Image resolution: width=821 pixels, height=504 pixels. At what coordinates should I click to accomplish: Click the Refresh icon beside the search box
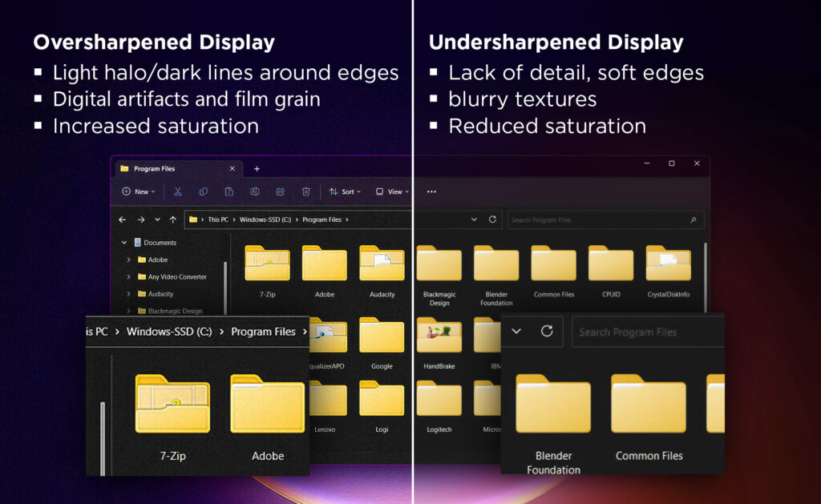click(x=491, y=219)
